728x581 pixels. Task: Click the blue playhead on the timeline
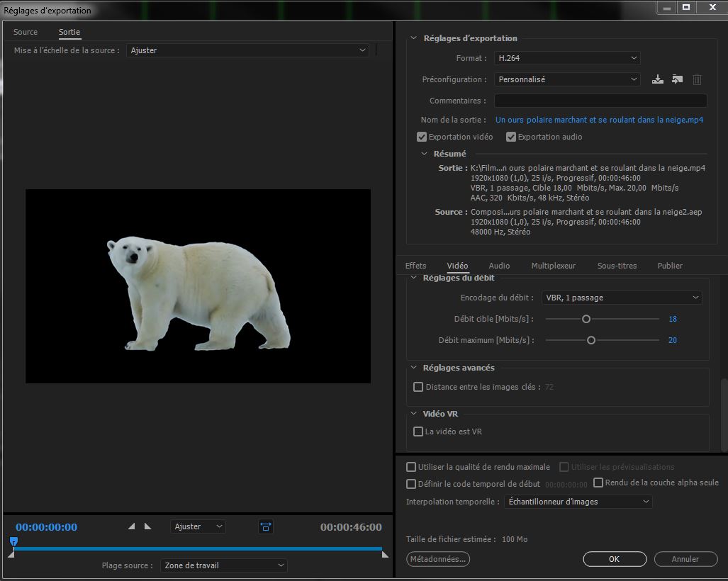pos(13,542)
